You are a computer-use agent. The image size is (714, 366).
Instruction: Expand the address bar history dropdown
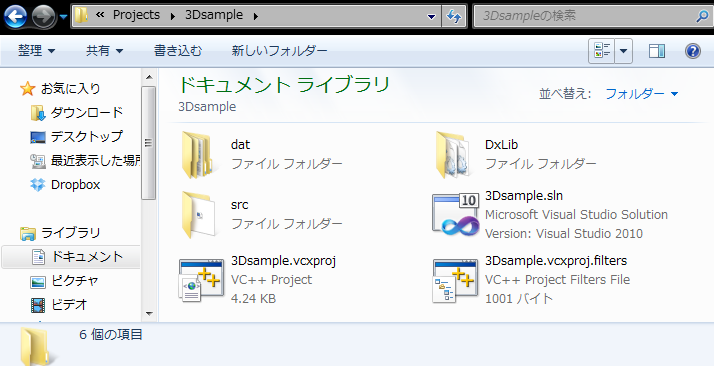pyautogui.click(x=431, y=17)
